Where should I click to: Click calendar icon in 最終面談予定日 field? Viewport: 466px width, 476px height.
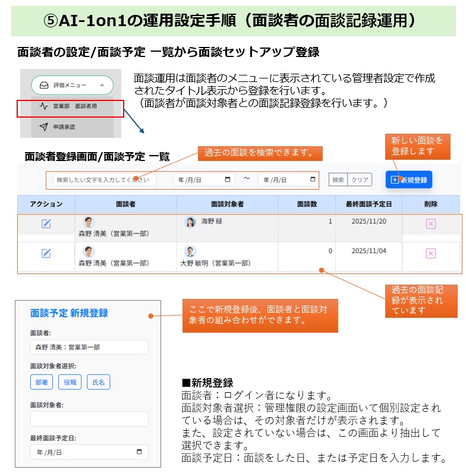[x=139, y=452]
